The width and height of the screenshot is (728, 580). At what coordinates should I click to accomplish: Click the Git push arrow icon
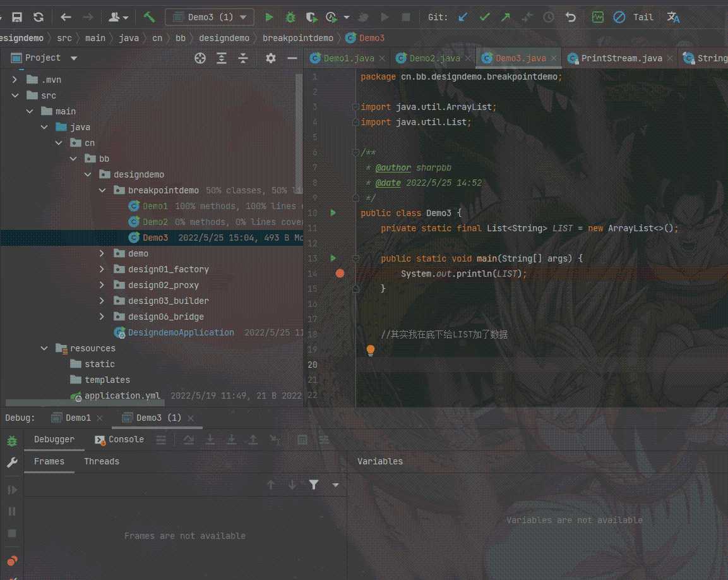pos(506,17)
